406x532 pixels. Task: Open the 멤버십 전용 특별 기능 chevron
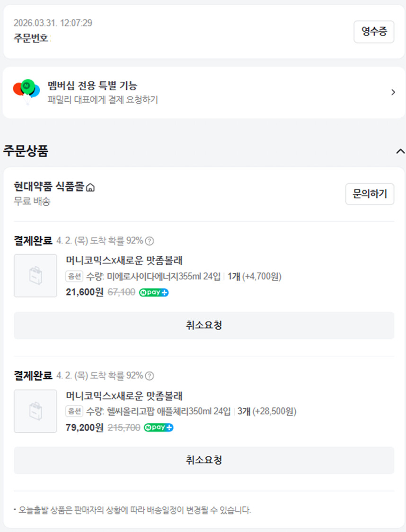[393, 92]
